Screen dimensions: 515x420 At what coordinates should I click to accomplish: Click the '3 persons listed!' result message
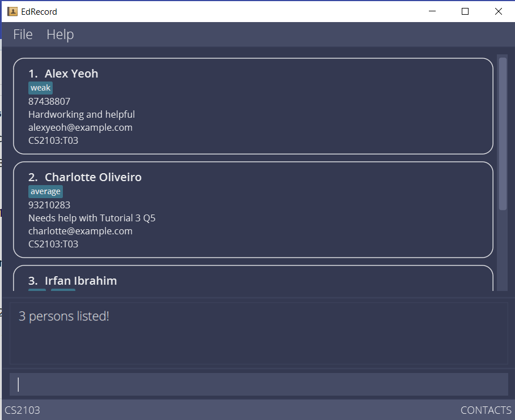64,316
